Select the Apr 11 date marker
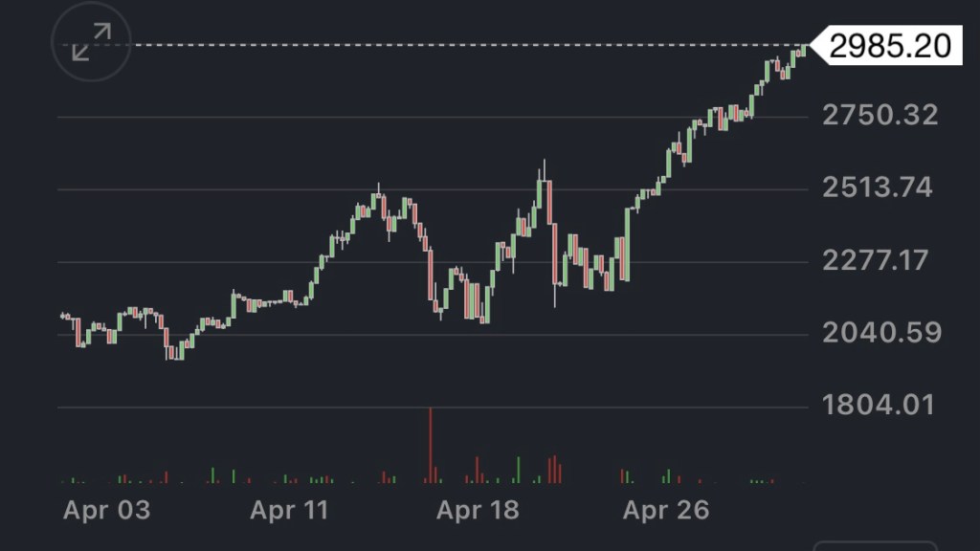The image size is (980, 551). 289,510
